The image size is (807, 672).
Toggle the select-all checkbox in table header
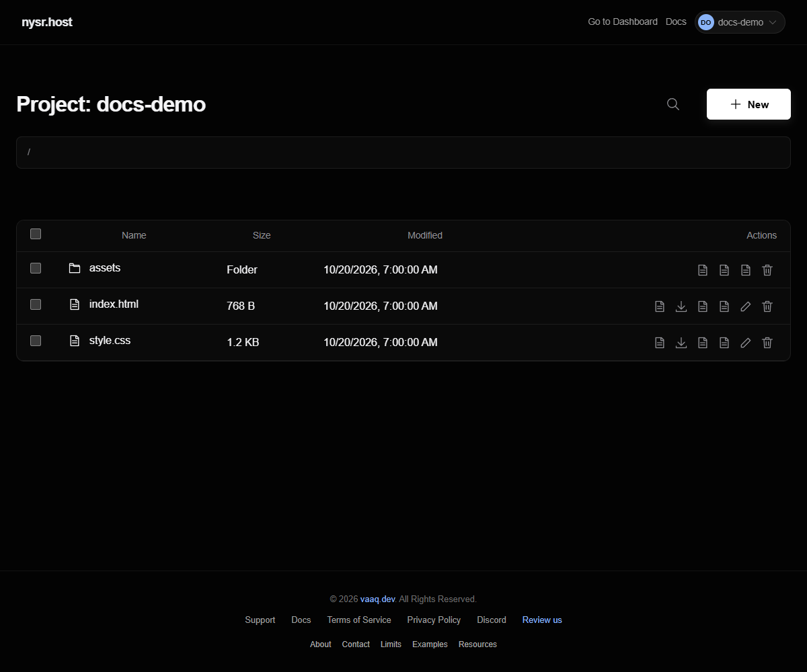click(x=36, y=234)
